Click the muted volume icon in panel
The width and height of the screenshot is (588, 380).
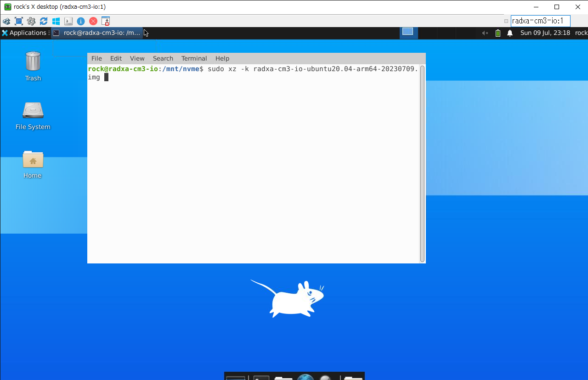coord(485,33)
